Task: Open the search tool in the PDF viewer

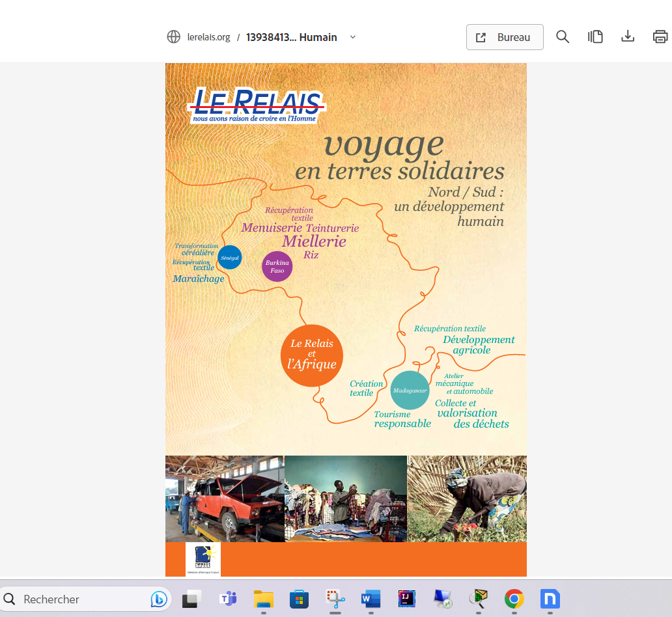Action: (x=563, y=37)
